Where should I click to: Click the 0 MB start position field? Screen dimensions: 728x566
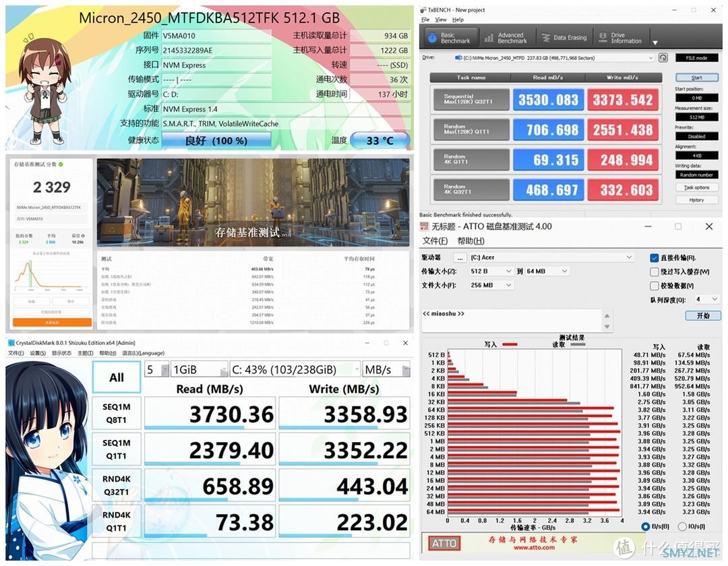coord(696,98)
